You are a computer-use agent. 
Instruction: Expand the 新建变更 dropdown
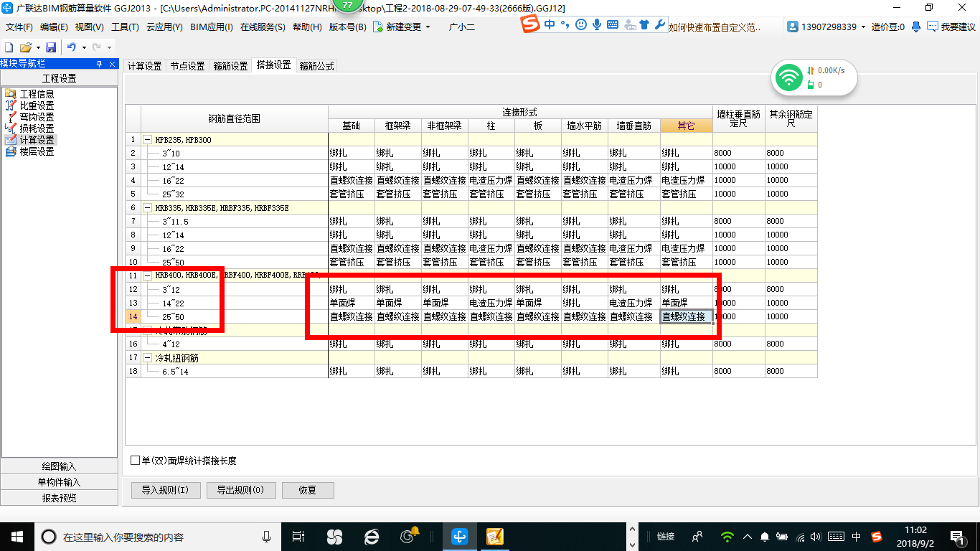428,27
